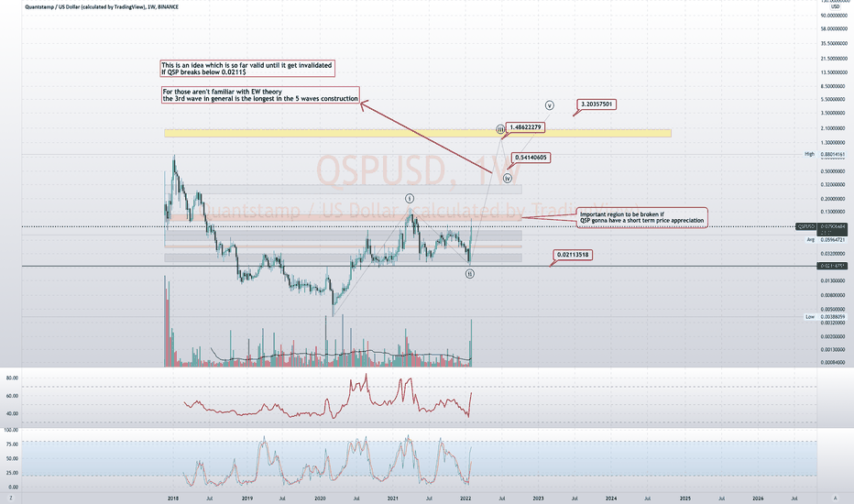Click the Avg 0.05964721 price label

(x=826, y=240)
